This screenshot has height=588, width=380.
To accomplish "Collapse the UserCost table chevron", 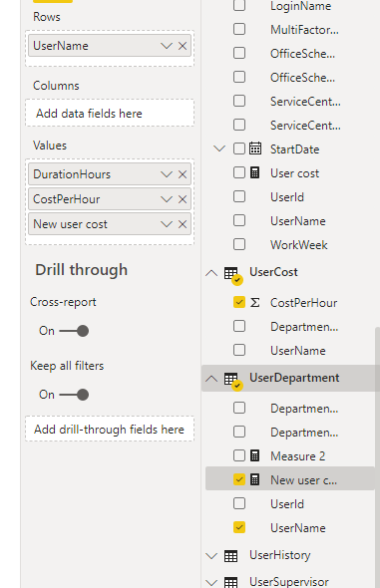I will (x=211, y=273).
